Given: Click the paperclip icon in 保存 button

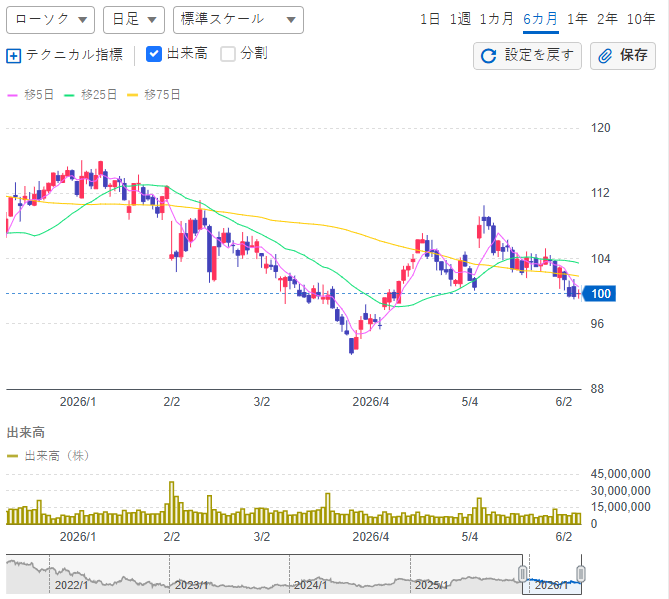Looking at the screenshot, I should [605, 56].
